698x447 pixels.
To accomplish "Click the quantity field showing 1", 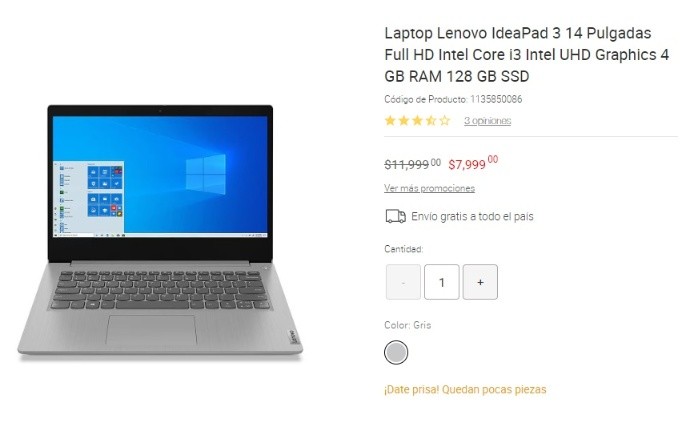I will click(x=442, y=282).
